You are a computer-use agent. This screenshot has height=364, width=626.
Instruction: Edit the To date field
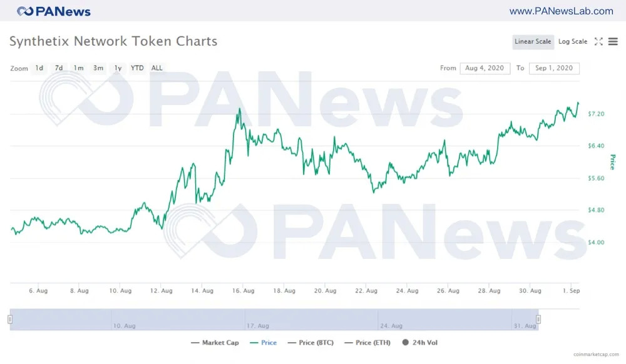[554, 68]
